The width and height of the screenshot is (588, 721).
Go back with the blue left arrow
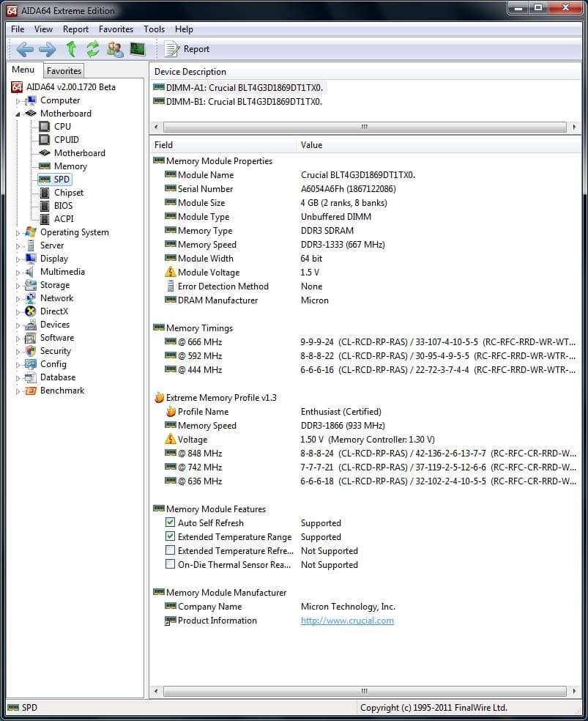click(25, 49)
